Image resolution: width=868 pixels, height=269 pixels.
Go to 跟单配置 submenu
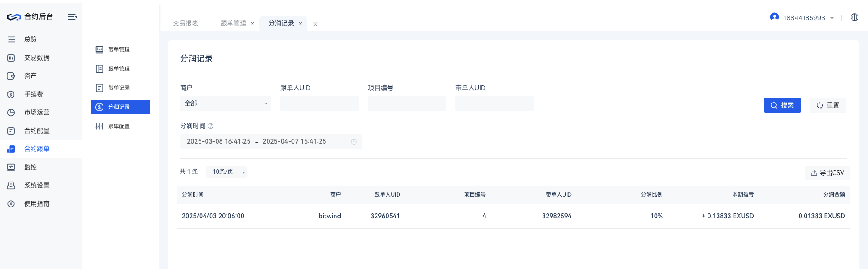[x=120, y=126]
